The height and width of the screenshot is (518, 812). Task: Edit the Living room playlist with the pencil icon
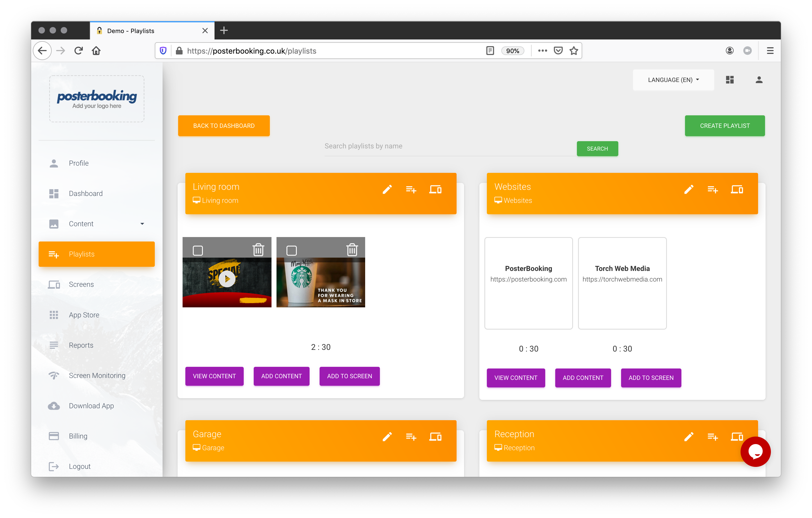[387, 190]
